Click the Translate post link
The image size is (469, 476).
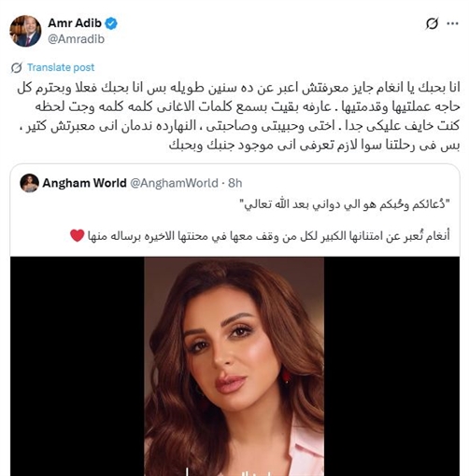(61, 67)
